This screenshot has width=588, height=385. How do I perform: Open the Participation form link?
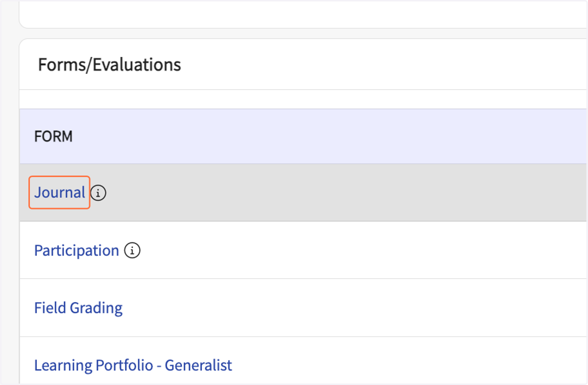point(76,251)
